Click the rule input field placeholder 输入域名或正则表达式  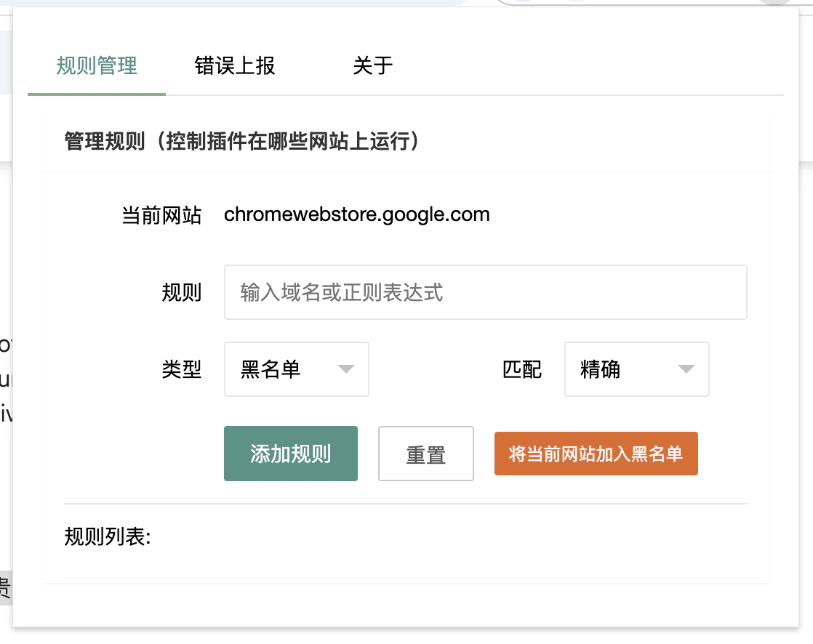click(485, 292)
